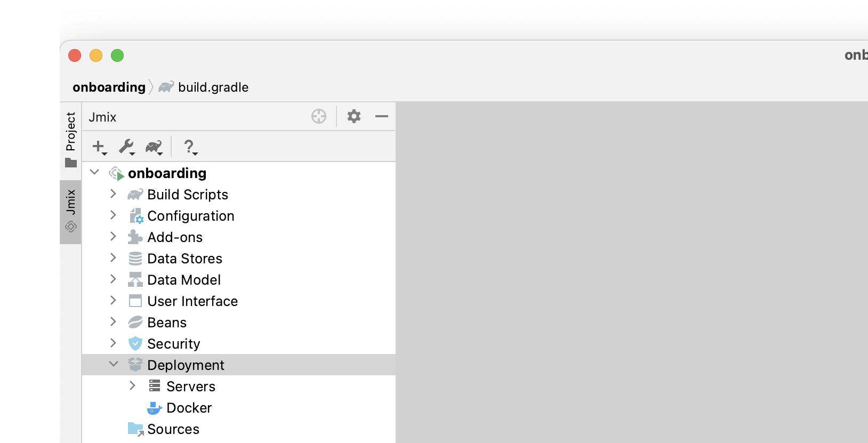This screenshot has height=443, width=868.
Task: Click the onboarding breadcrumb
Action: (109, 87)
